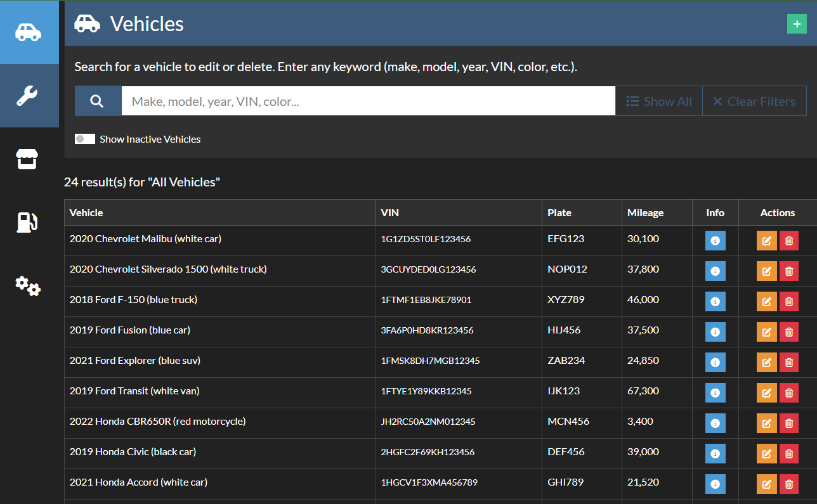View info for 2021 Ford Explorer
Image resolution: width=817 pixels, height=504 pixels.
pos(716,362)
